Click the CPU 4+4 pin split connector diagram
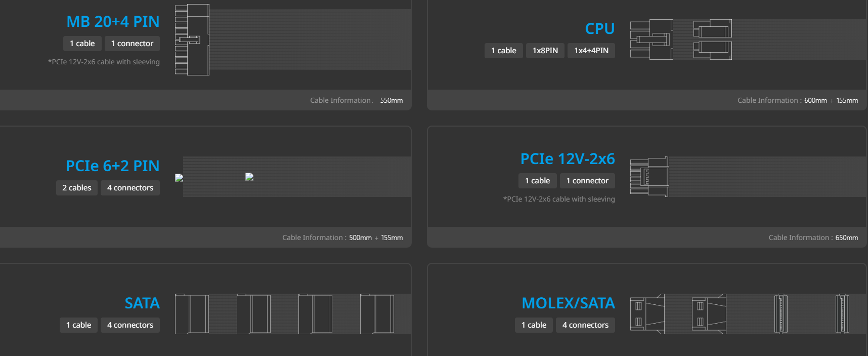The width and height of the screenshot is (868, 356). tap(713, 39)
